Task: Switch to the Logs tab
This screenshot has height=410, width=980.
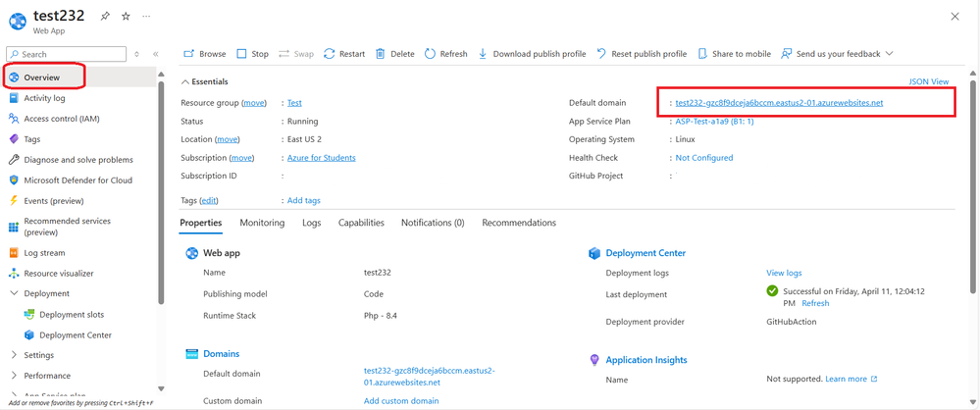Action: 311,223
